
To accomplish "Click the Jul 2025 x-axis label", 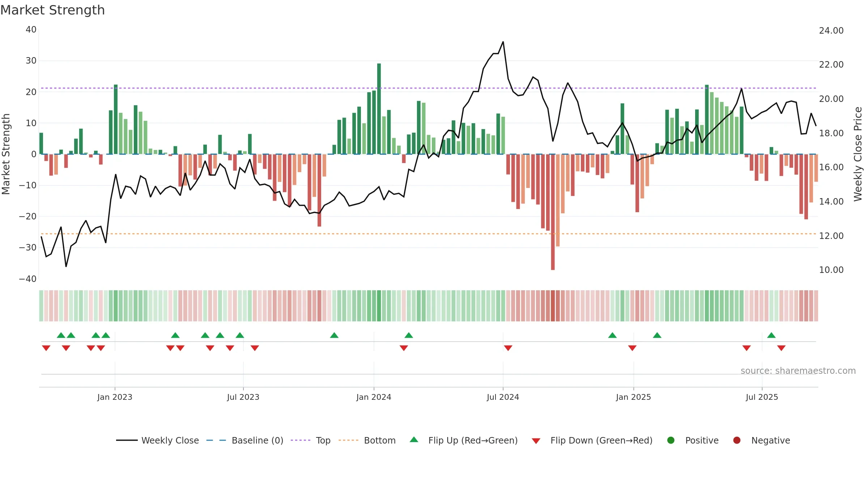I will pyautogui.click(x=762, y=397).
